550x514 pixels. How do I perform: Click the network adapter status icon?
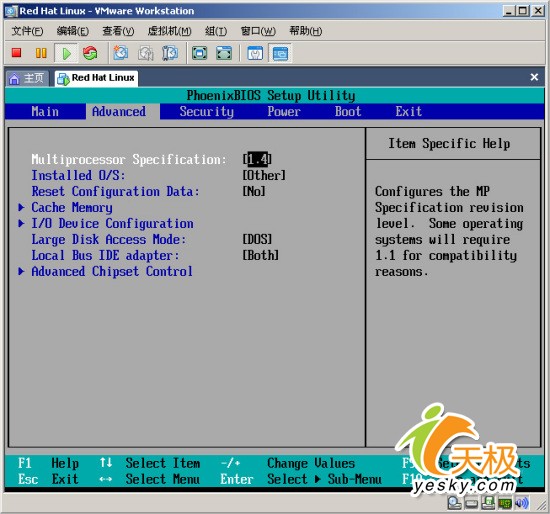pyautogui.click(x=505, y=503)
